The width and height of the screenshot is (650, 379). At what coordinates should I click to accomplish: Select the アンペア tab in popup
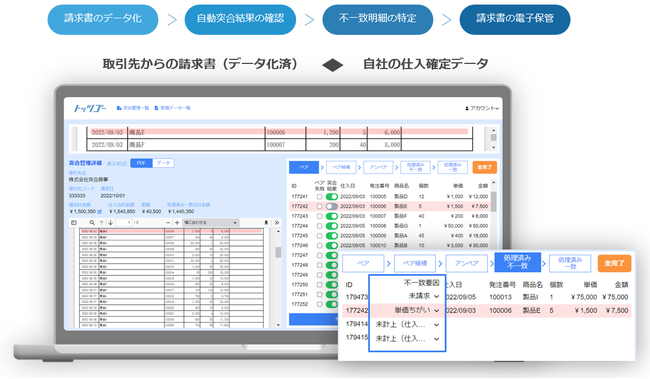coord(467,263)
